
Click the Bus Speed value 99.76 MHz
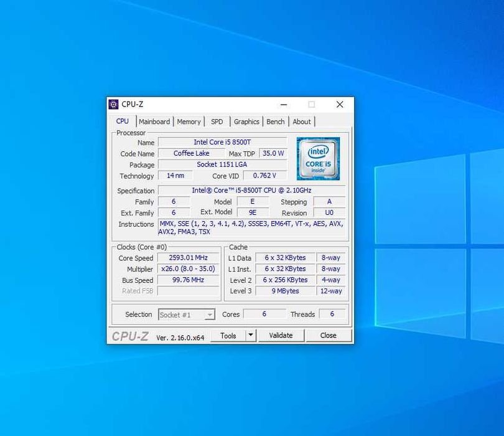point(189,280)
